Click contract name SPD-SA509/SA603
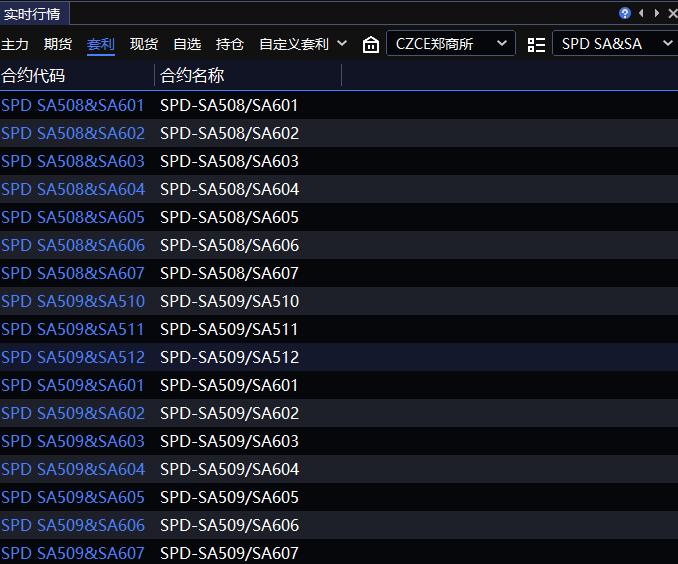 [x=229, y=441]
